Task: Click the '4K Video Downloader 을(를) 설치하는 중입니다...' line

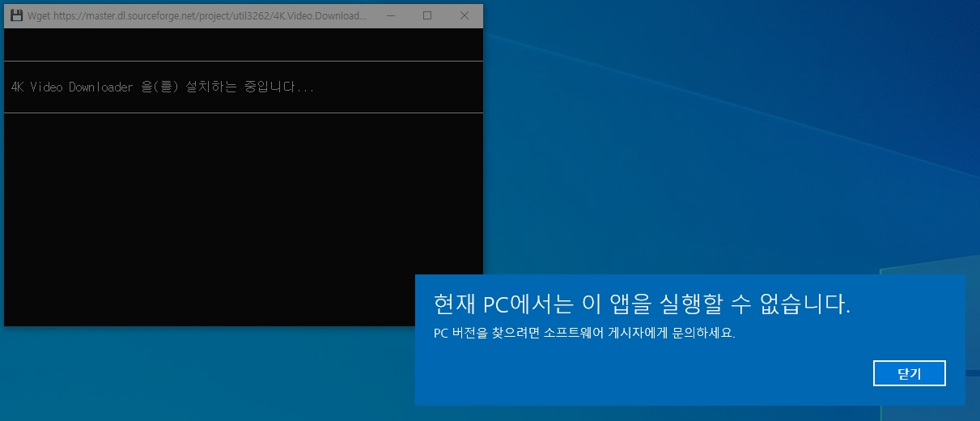Action: click(163, 87)
